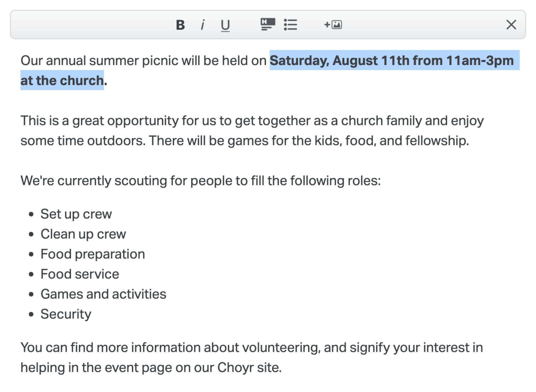This screenshot has height=392, width=536.
Task: Click the 'You can find more information' line
Action: [x=252, y=348]
